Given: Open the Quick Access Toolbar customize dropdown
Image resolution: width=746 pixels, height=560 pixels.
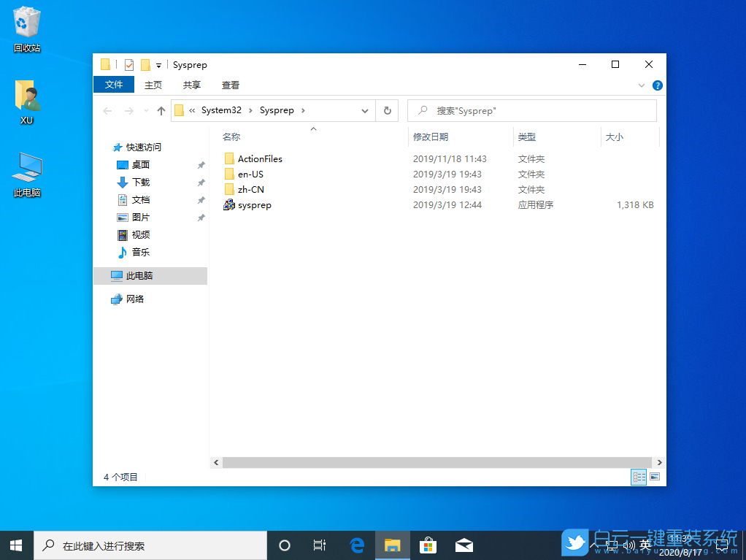Looking at the screenshot, I should pyautogui.click(x=160, y=65).
